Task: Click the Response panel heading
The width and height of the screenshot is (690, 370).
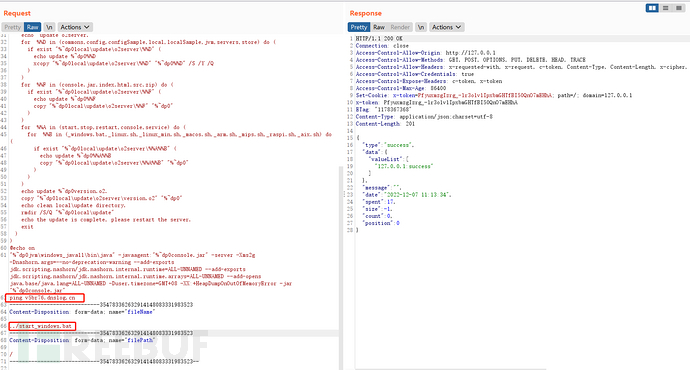Action: pyautogui.click(x=366, y=13)
